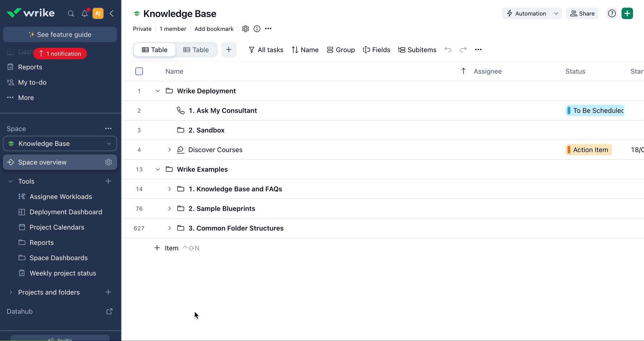This screenshot has width=644, height=341.
Task: Click the info icon in header
Action: (257, 29)
